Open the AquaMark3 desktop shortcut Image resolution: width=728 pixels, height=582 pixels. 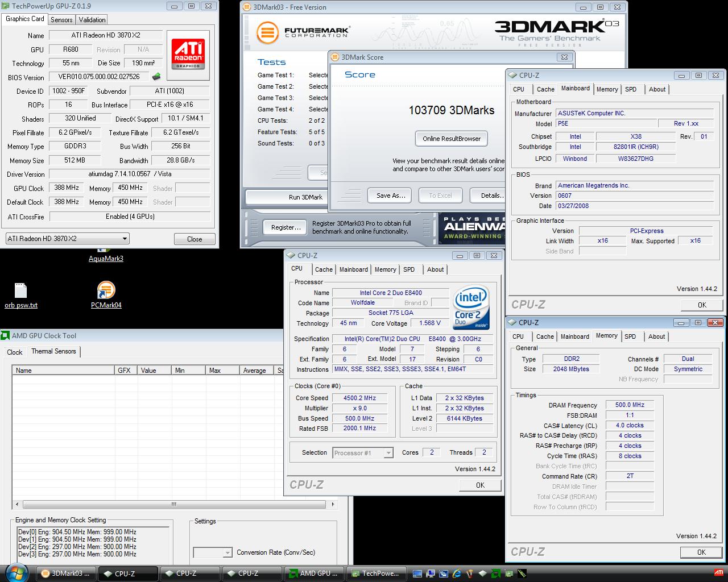click(x=106, y=254)
